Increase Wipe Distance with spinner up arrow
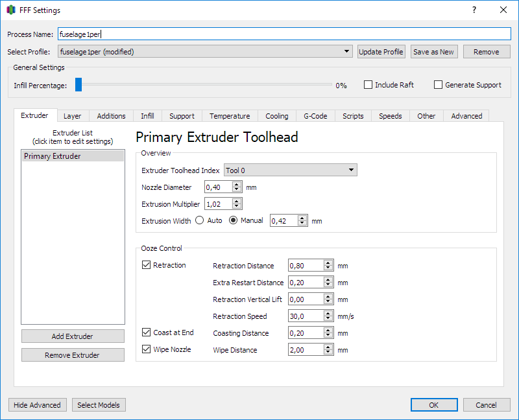The width and height of the screenshot is (519, 420). click(x=328, y=347)
